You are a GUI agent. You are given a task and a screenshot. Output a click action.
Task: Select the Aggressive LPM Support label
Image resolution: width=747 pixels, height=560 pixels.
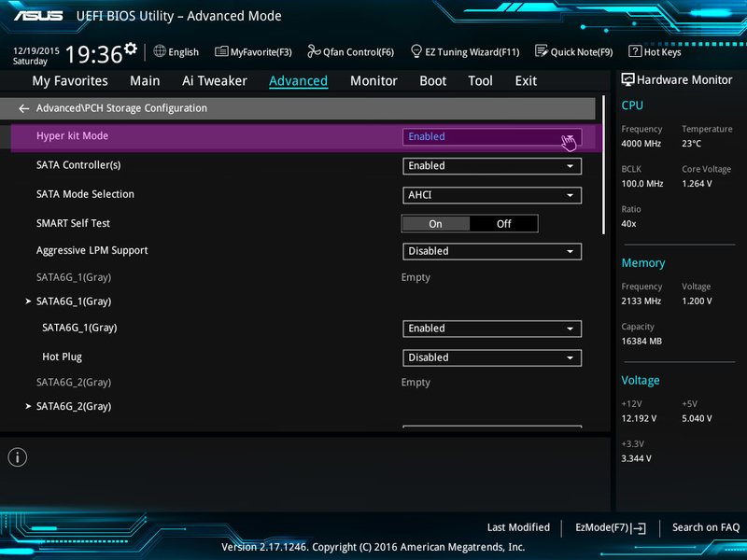pyautogui.click(x=92, y=250)
